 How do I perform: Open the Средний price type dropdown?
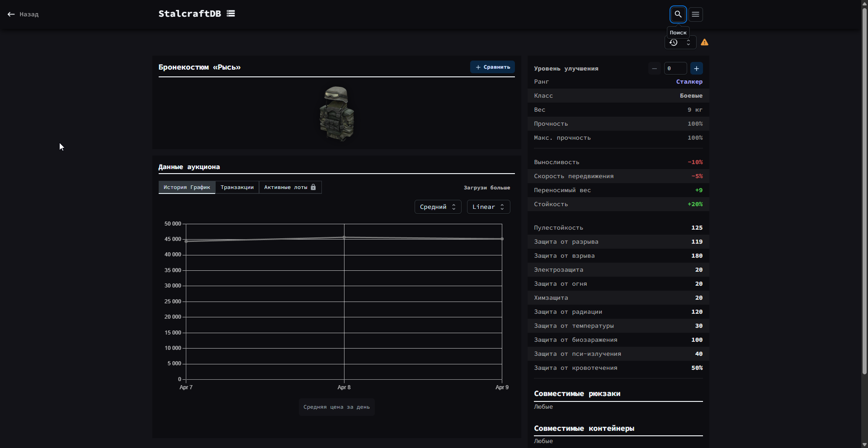tap(438, 207)
